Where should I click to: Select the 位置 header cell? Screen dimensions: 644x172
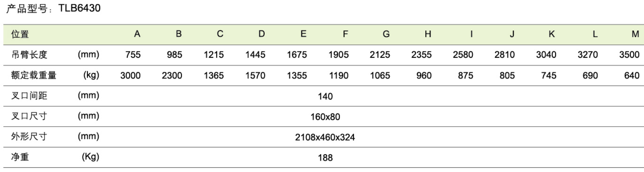tap(20, 34)
